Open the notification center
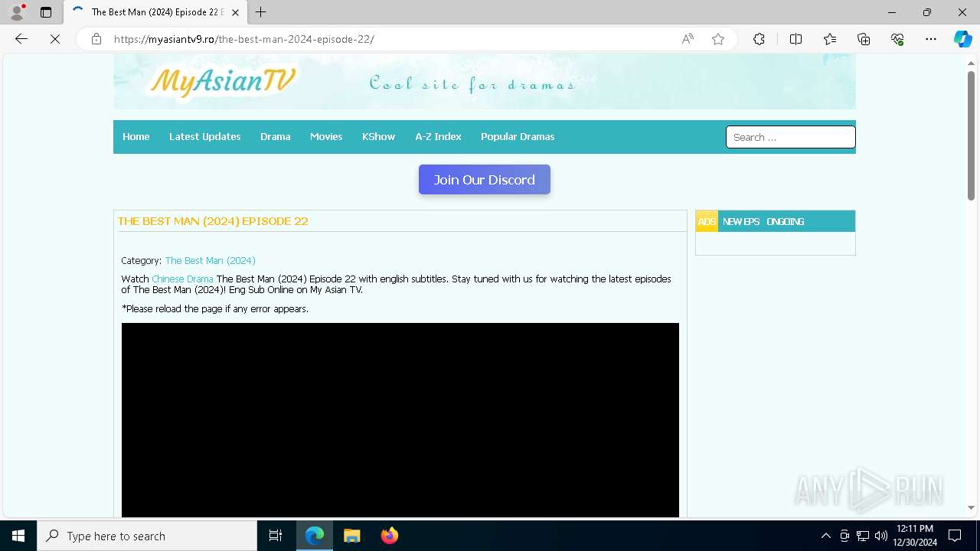The image size is (980, 551). (x=955, y=536)
